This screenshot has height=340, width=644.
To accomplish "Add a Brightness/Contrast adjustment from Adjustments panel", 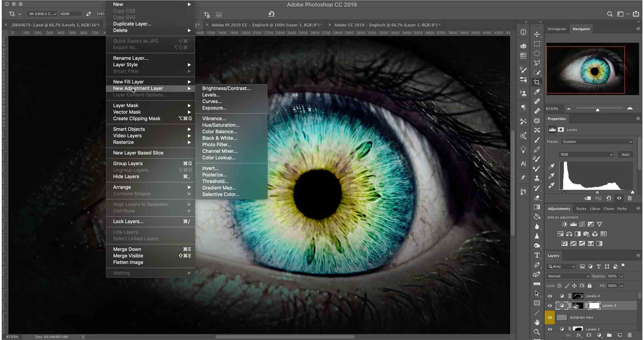I will pyautogui.click(x=565, y=224).
